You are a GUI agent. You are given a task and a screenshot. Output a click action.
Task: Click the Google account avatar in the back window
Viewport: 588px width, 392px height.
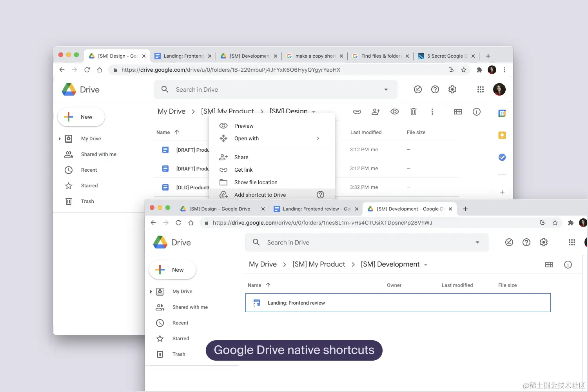click(x=499, y=89)
